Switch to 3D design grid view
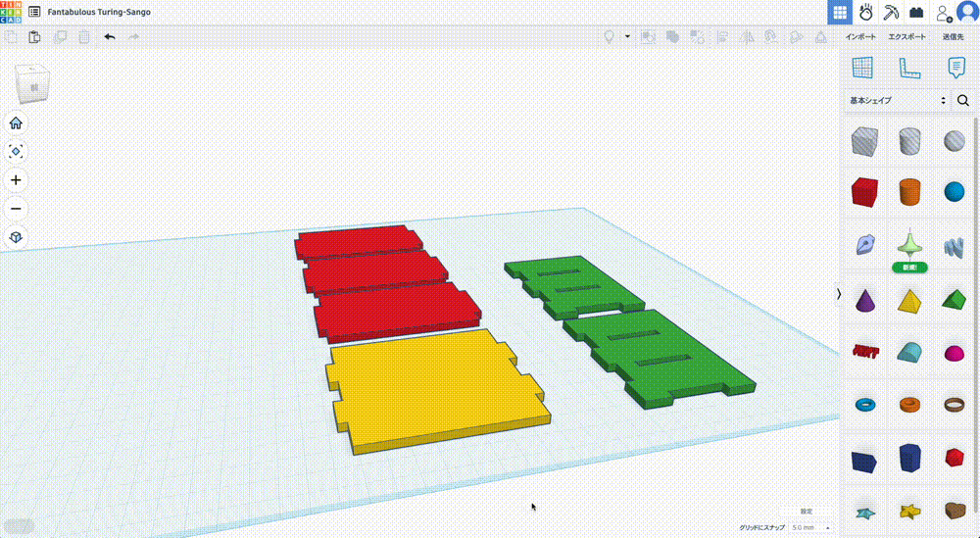This screenshot has width=980, height=538. point(840,13)
